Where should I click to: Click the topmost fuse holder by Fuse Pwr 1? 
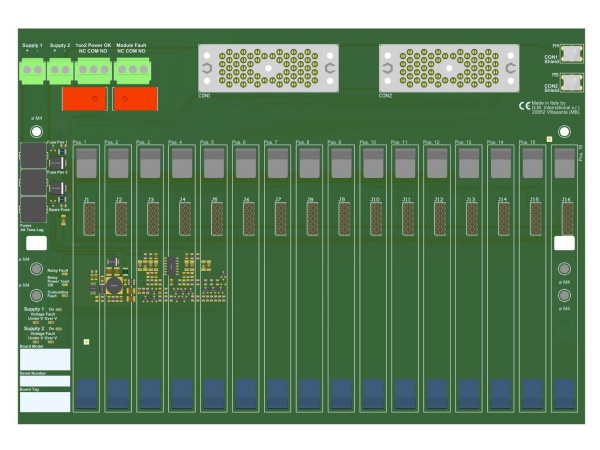click(x=32, y=156)
